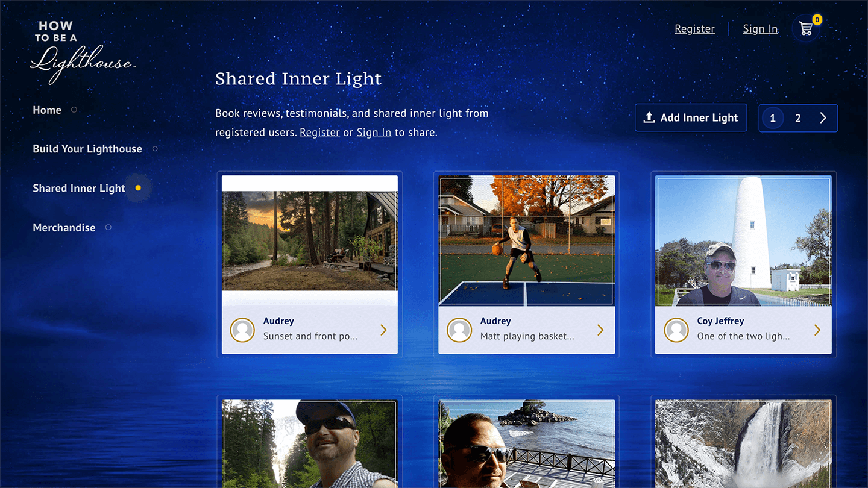Viewport: 868px width, 488px height.
Task: Click Audrey's avatar on the basketball card
Action: tap(459, 330)
